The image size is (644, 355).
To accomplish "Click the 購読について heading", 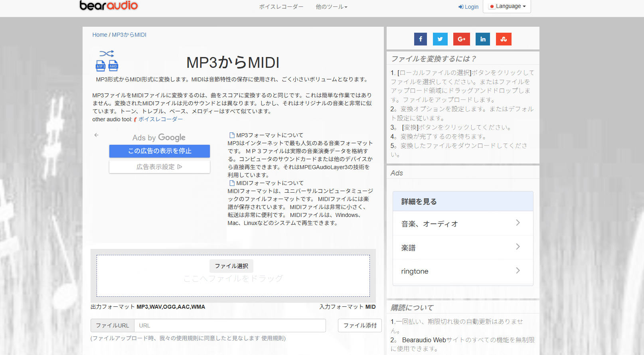I will click(412, 308).
